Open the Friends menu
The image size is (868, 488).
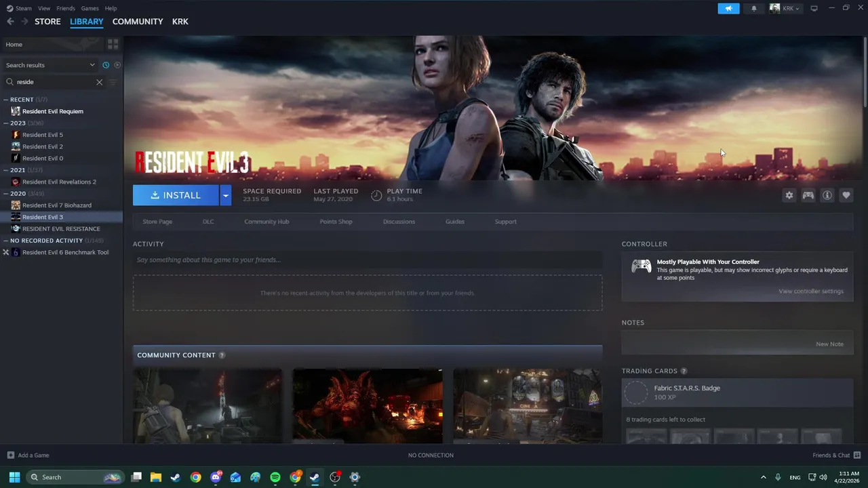coord(66,8)
